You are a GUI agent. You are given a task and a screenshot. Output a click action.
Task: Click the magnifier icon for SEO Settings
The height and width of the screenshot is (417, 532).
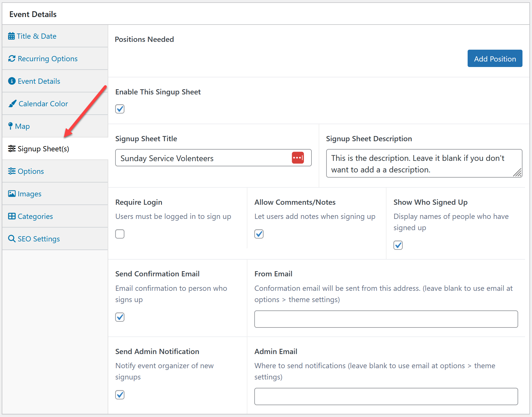(x=12, y=239)
